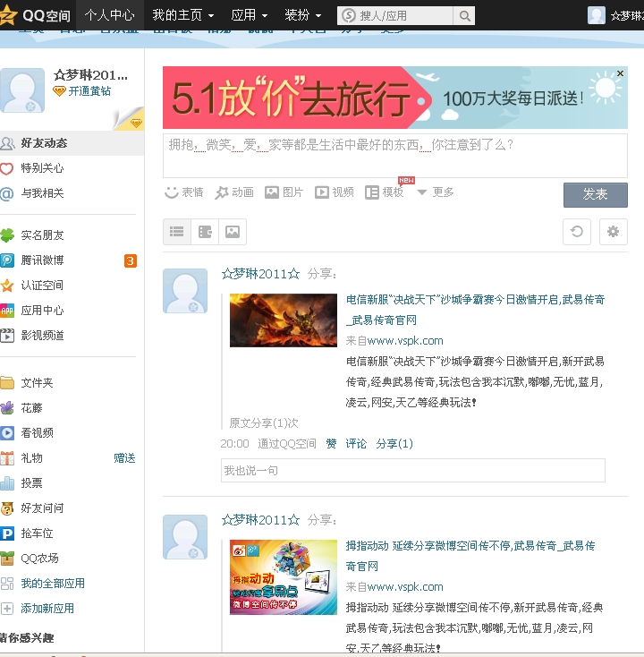The image size is (644, 657).
Task: Open QQ农场 farm icon
Action: pos(7,559)
